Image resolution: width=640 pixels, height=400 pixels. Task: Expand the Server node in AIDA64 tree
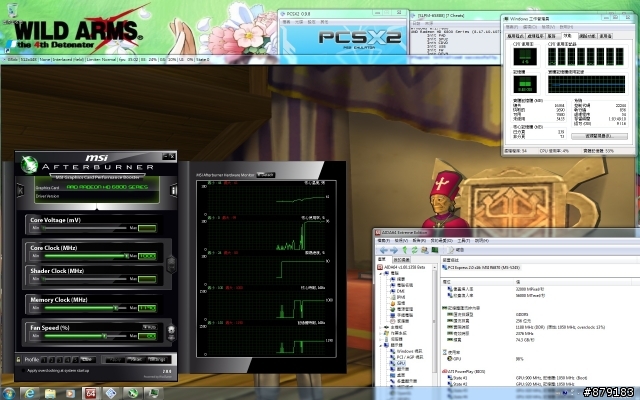[x=381, y=339]
